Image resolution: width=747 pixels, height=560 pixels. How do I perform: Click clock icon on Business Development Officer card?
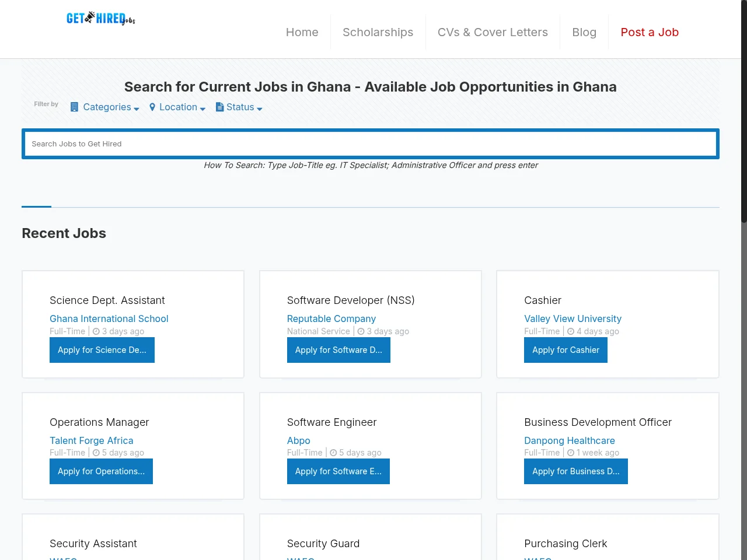click(571, 453)
